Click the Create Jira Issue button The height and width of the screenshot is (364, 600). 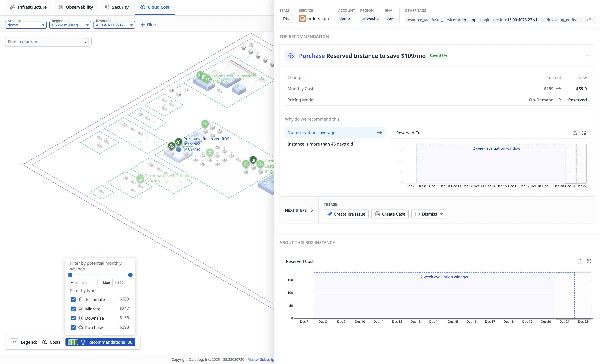tap(346, 214)
